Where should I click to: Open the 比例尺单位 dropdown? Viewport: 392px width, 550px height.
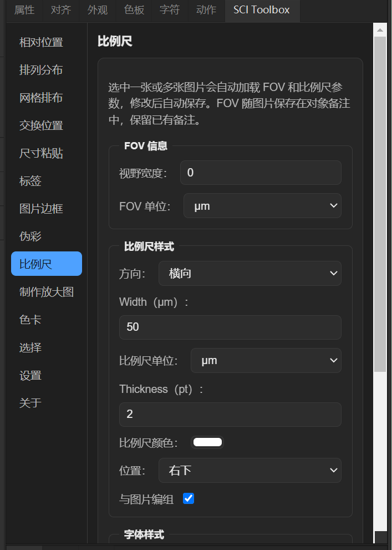coord(266,361)
